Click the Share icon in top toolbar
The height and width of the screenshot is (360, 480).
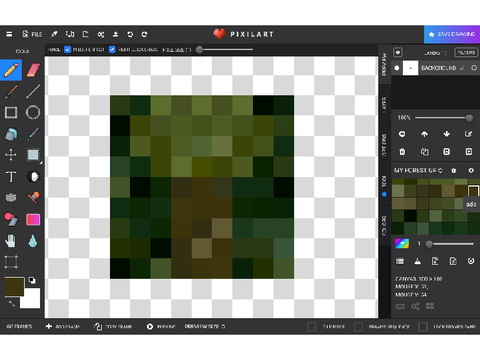[x=101, y=34]
